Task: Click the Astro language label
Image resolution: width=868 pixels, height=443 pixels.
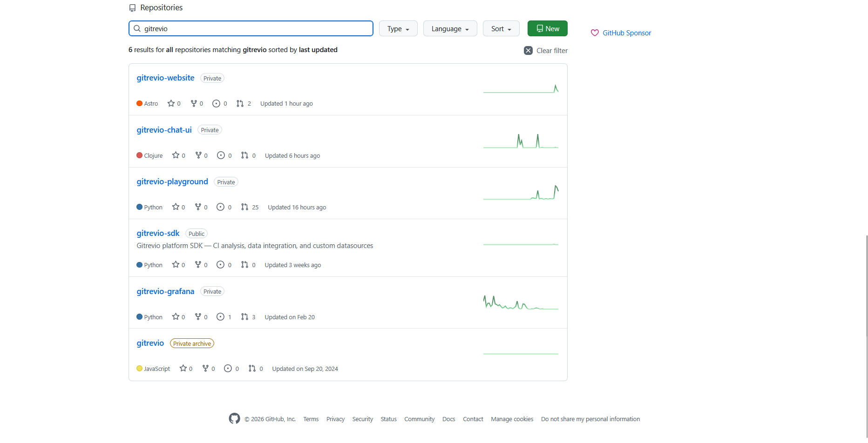Action: 151,103
